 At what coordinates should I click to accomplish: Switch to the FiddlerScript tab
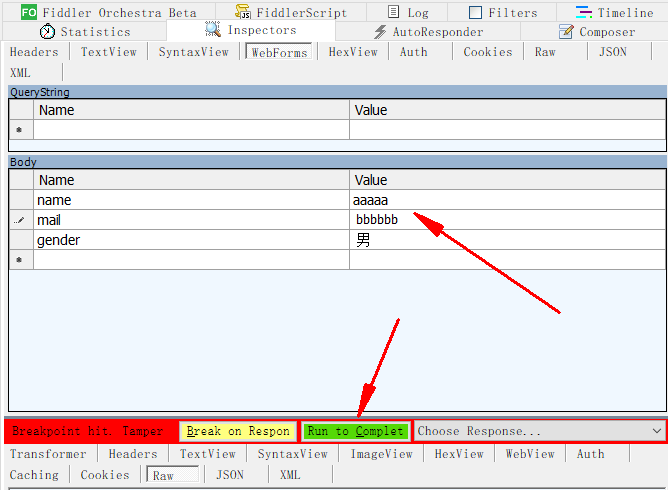click(291, 12)
